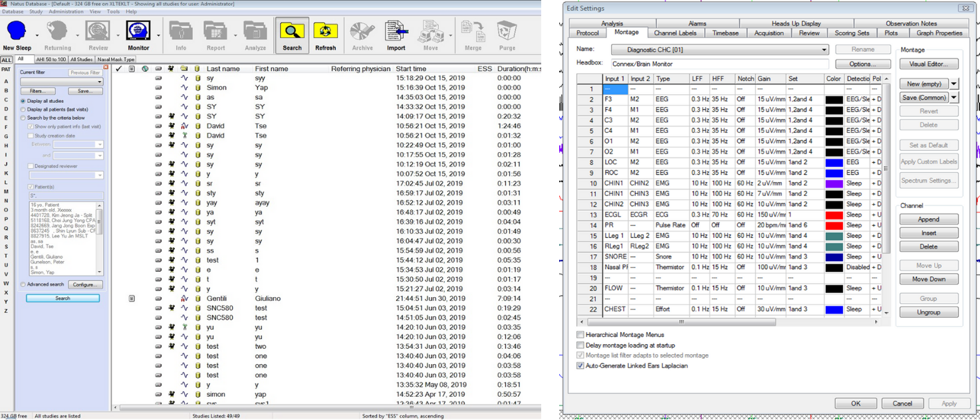Click the Archive toolbar icon
Screen dimensions: 980x420
362,32
